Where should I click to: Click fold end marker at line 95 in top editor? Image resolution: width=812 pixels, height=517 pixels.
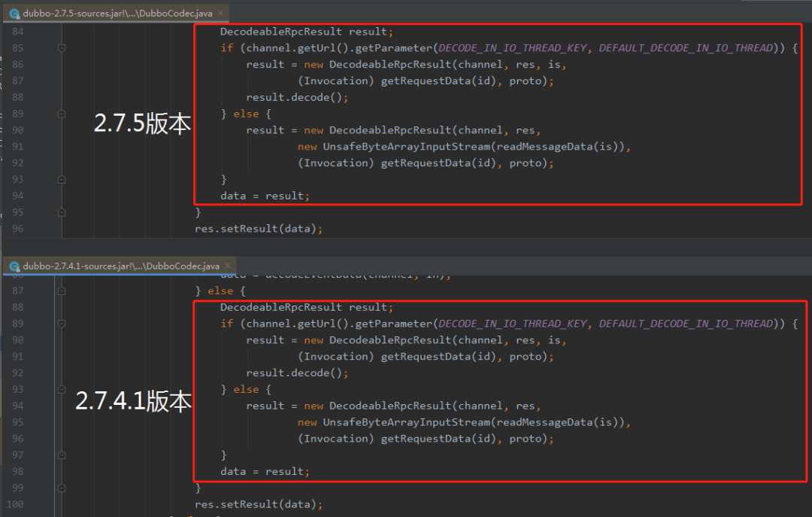point(62,212)
